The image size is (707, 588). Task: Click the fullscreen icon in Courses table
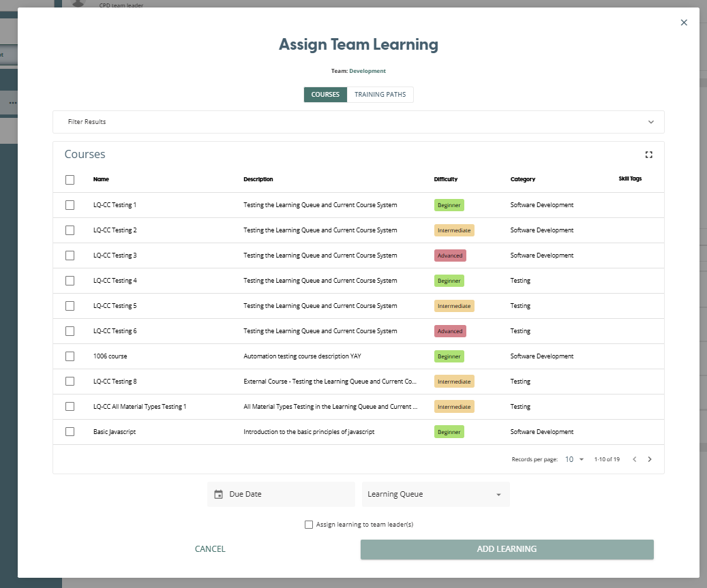[x=648, y=155]
